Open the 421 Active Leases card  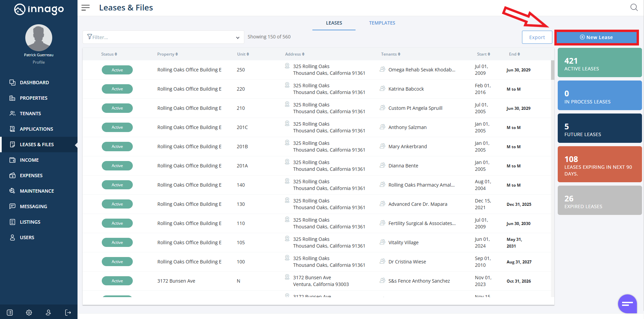(x=600, y=63)
